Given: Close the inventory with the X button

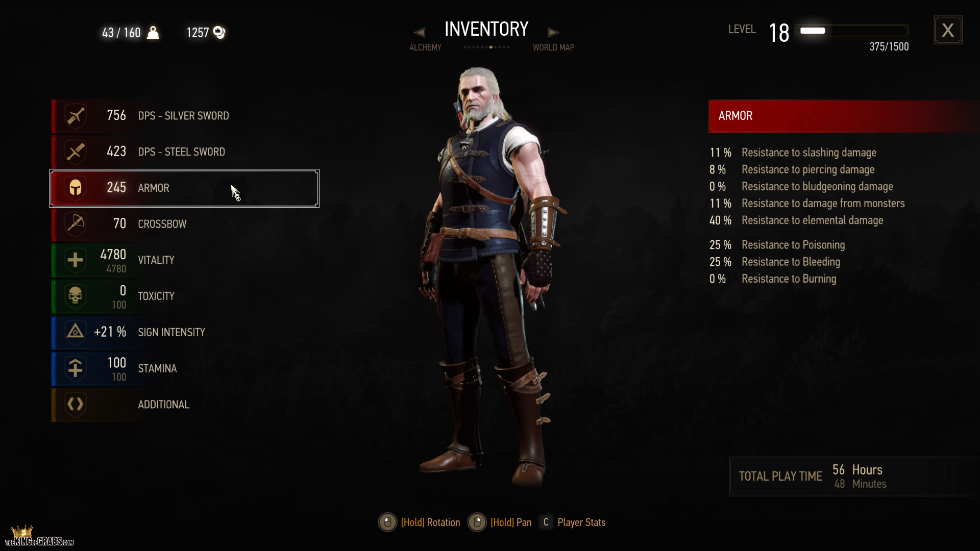Looking at the screenshot, I should coord(948,30).
